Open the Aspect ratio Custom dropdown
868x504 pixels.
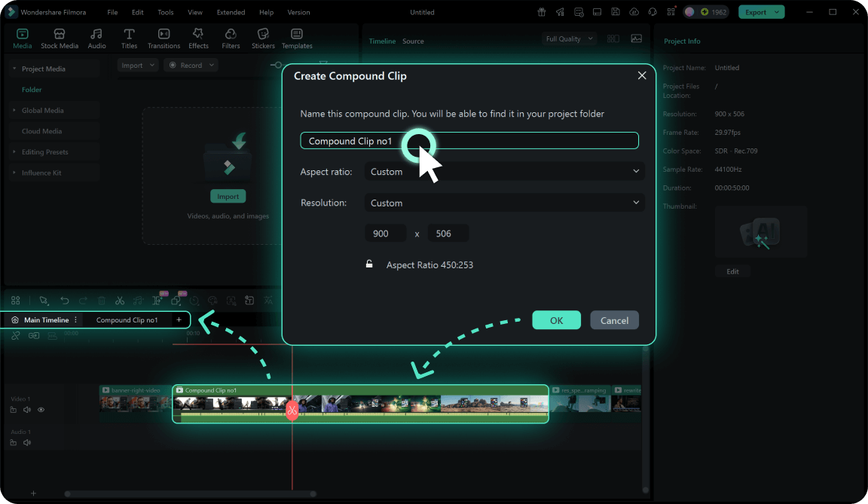(x=504, y=172)
